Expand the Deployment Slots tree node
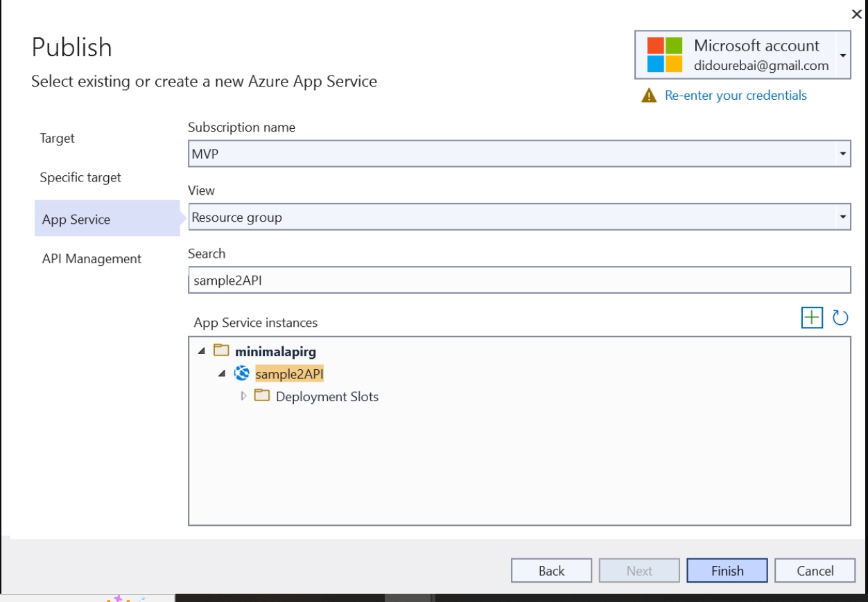The image size is (868, 602). tap(243, 396)
